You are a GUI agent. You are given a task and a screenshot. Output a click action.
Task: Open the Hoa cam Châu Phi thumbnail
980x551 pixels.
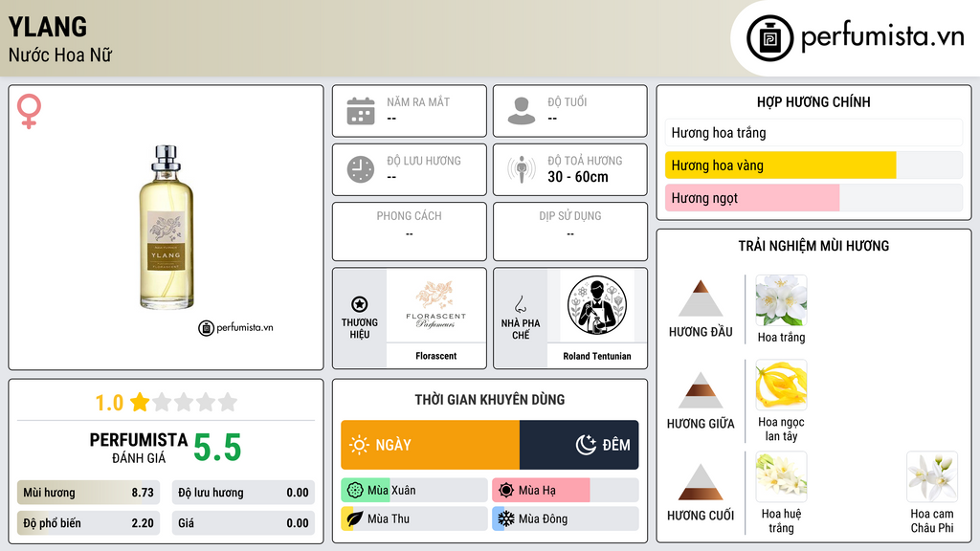point(932,477)
